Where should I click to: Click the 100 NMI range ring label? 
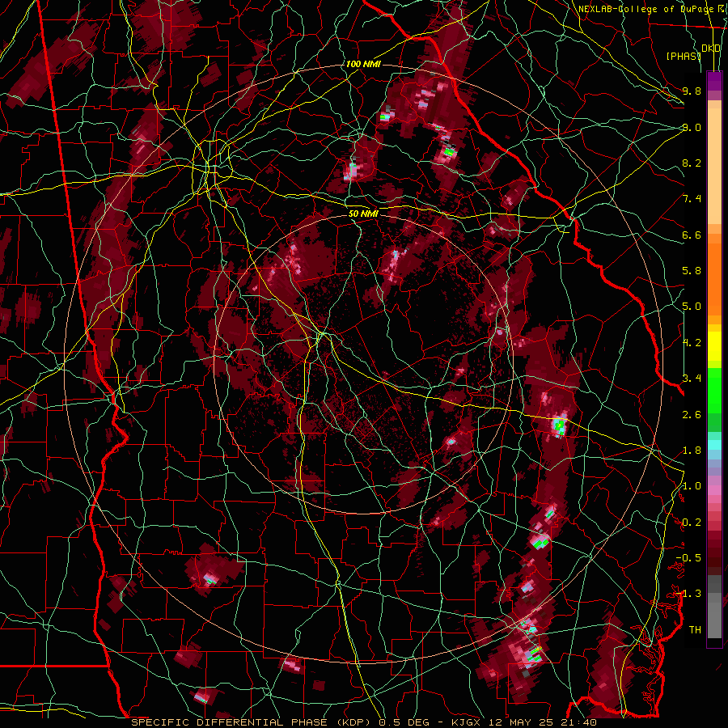[x=363, y=64]
